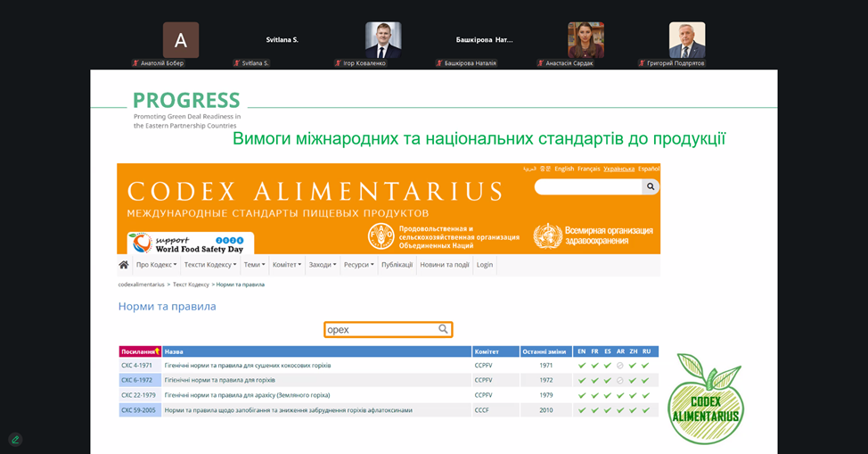Open the CXC 4-1971 reference link
The height and width of the screenshot is (454, 868).
(x=136, y=366)
